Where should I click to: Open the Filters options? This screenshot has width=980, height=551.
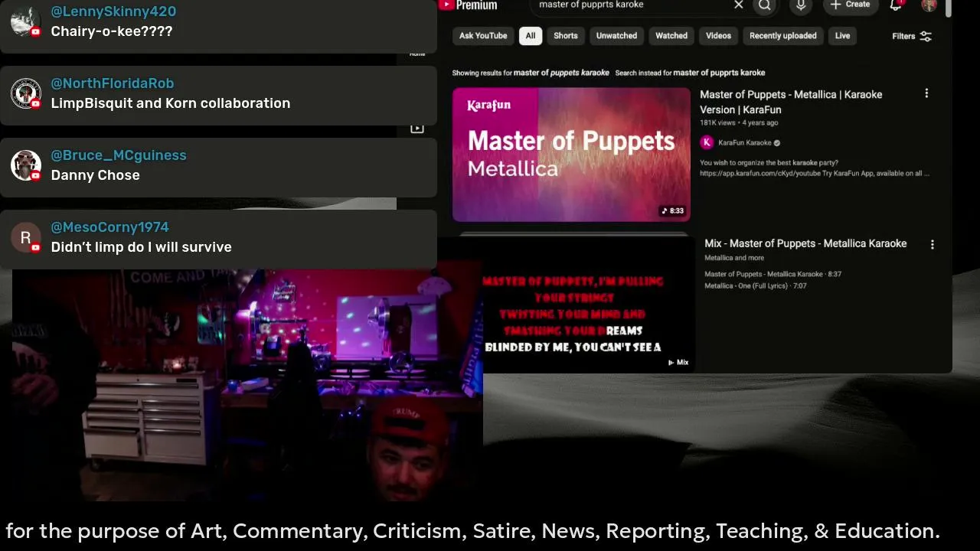coord(912,36)
